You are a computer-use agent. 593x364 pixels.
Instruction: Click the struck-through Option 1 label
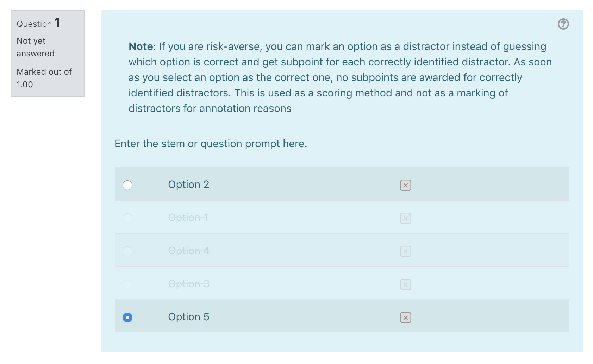(x=188, y=218)
